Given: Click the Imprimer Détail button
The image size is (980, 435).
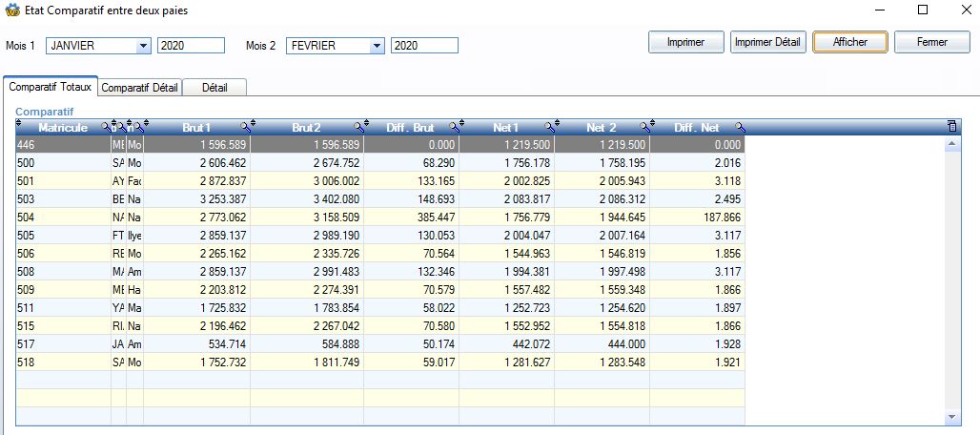Looking at the screenshot, I should pos(768,42).
